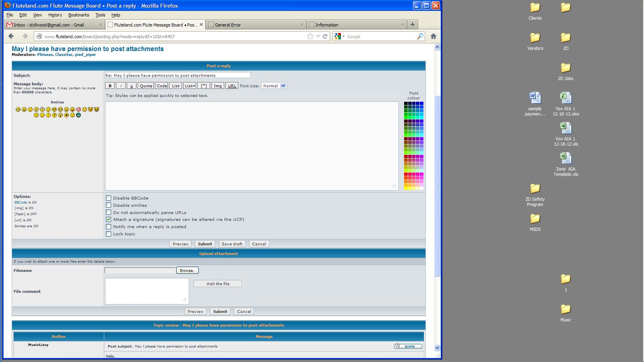Open search engine Google dropdown arrow
The image size is (644, 362).
[x=343, y=37]
